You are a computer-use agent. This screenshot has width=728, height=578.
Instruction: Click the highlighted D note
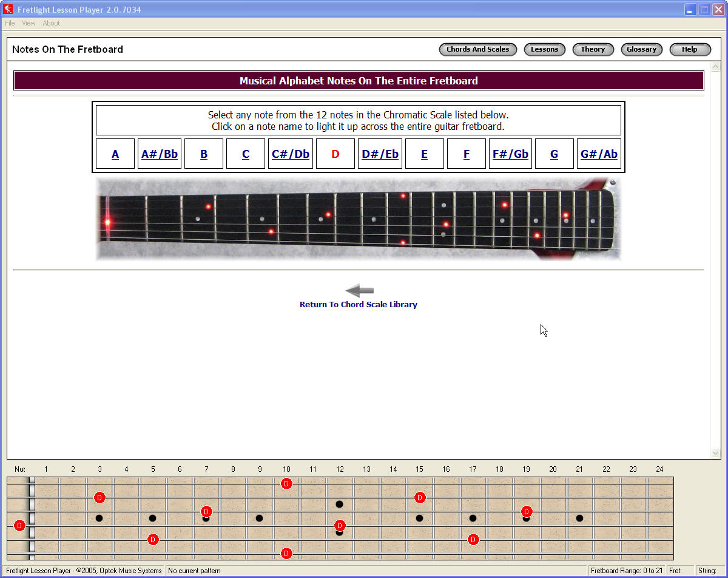coord(335,154)
